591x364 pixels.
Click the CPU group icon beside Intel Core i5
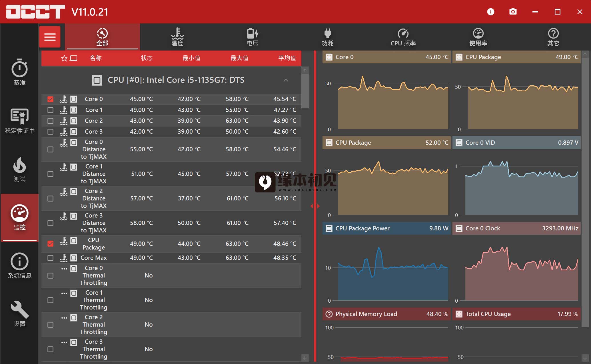click(x=97, y=80)
